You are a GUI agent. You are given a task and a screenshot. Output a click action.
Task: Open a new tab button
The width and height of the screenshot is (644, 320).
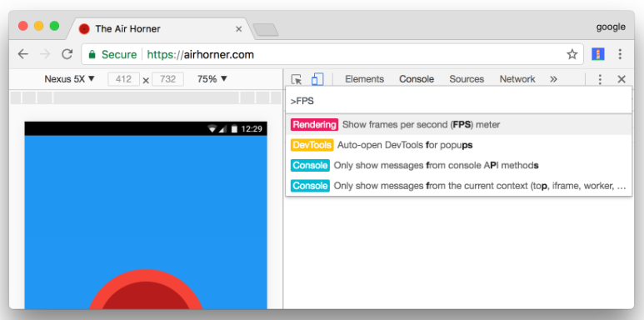tap(265, 29)
